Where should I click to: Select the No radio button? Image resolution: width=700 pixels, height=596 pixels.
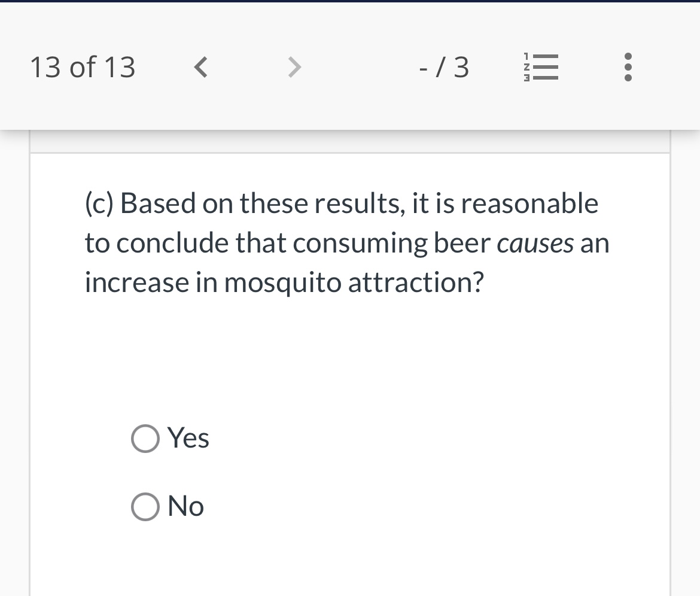[x=145, y=506]
